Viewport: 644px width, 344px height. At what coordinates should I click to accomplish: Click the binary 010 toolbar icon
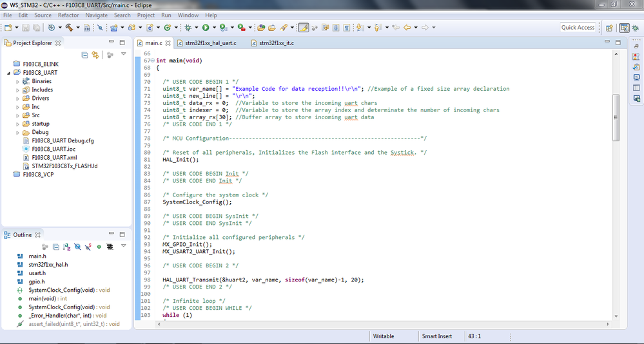pyautogui.click(x=86, y=28)
